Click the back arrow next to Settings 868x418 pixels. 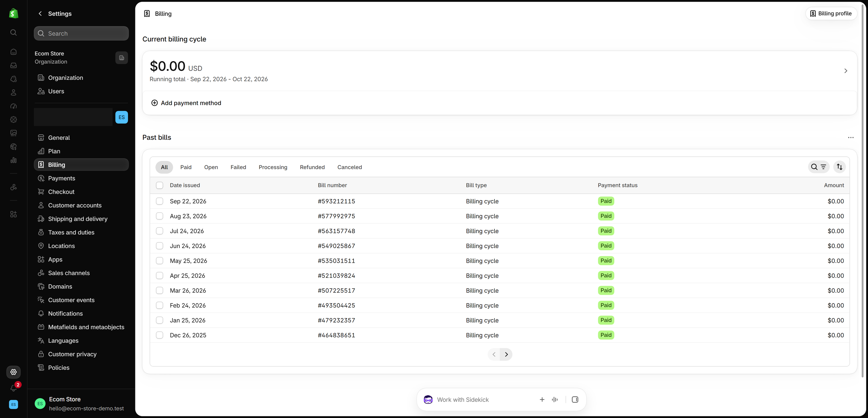point(40,14)
